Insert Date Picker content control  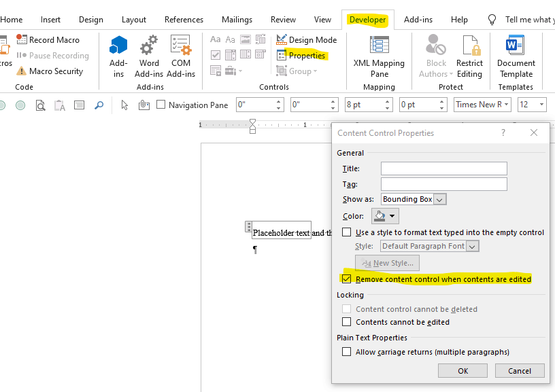[x=260, y=54]
